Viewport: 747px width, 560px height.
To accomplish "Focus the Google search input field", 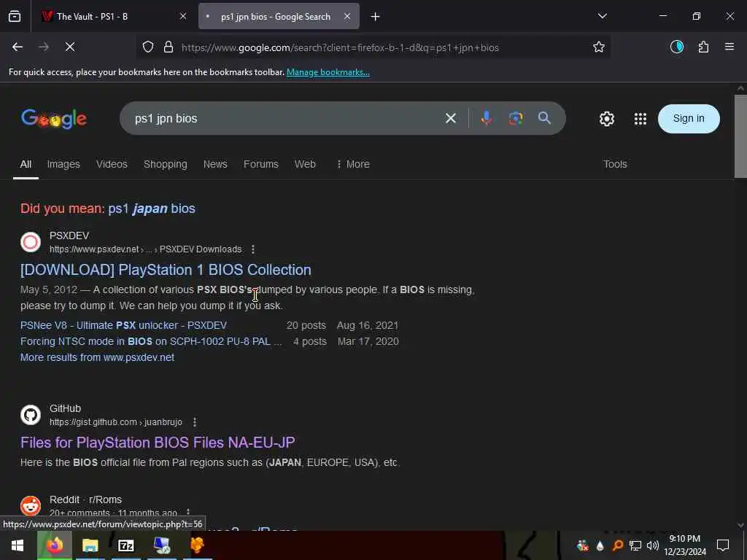I will tap(286, 119).
